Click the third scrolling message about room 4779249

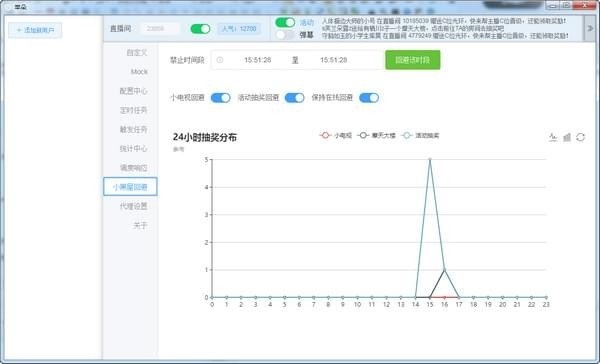(x=444, y=36)
